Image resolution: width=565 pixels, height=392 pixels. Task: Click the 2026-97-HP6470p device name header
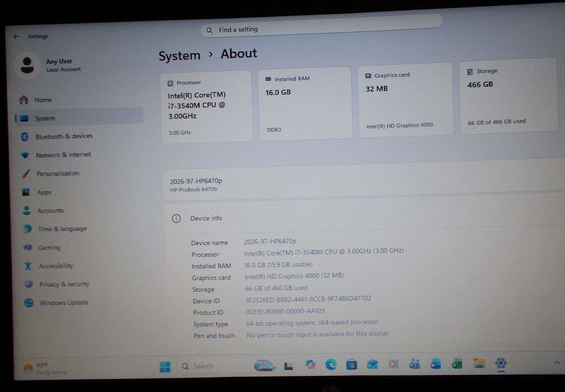click(196, 181)
